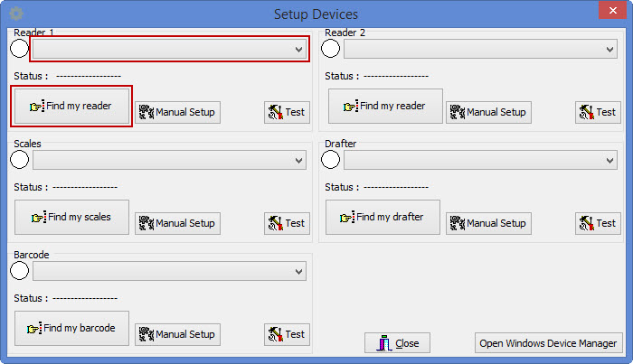Select the Scales round indicator

pyautogui.click(x=20, y=160)
